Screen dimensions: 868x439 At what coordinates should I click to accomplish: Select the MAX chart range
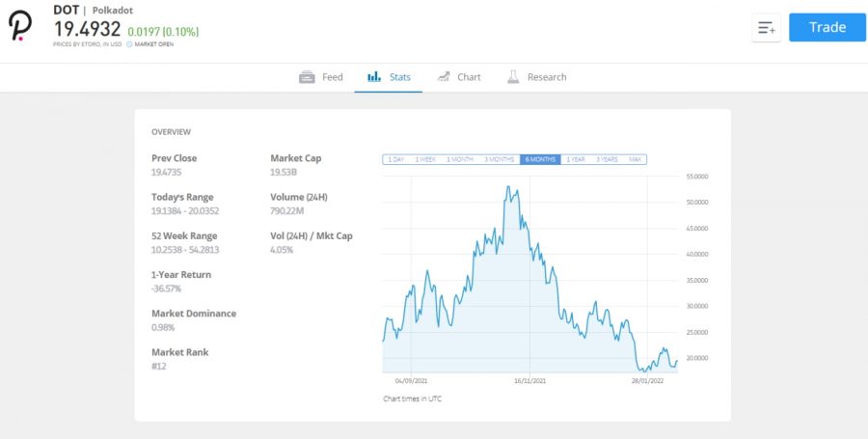[635, 159]
